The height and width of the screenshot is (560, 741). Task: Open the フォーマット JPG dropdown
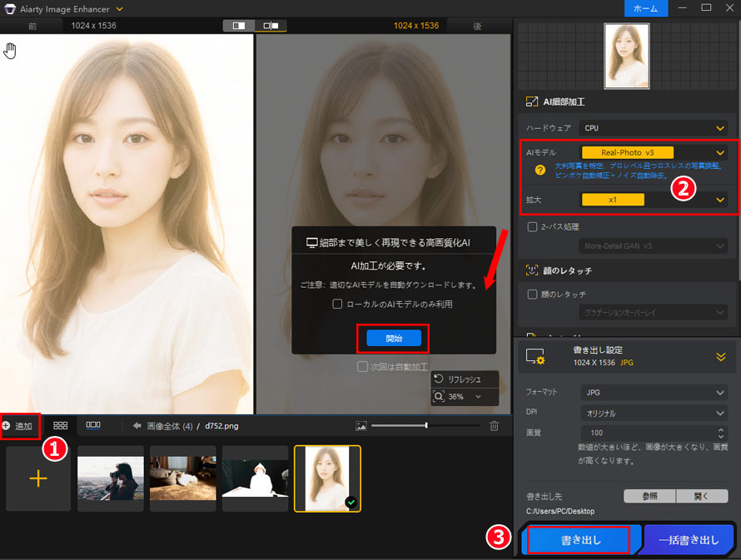coord(654,392)
